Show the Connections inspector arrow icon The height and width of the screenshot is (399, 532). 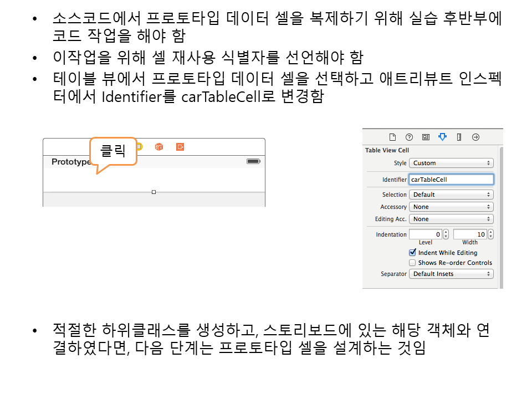pos(475,137)
